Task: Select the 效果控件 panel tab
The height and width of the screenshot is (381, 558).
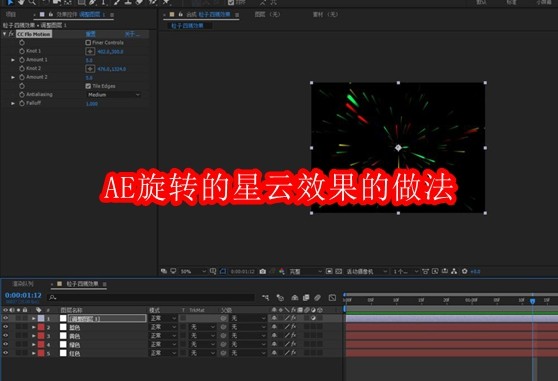Action: click(x=80, y=15)
